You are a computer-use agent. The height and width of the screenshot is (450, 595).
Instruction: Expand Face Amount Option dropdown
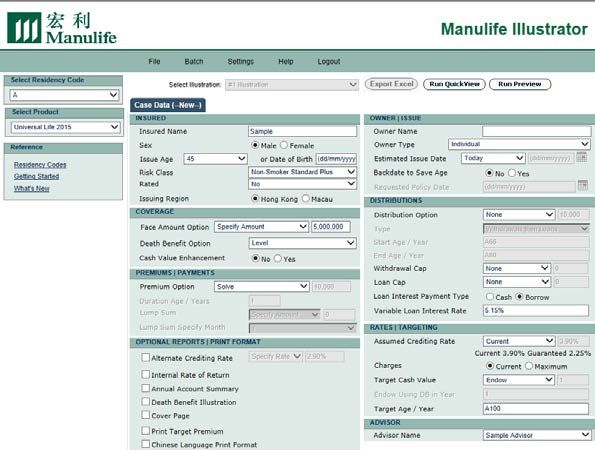[261, 227]
